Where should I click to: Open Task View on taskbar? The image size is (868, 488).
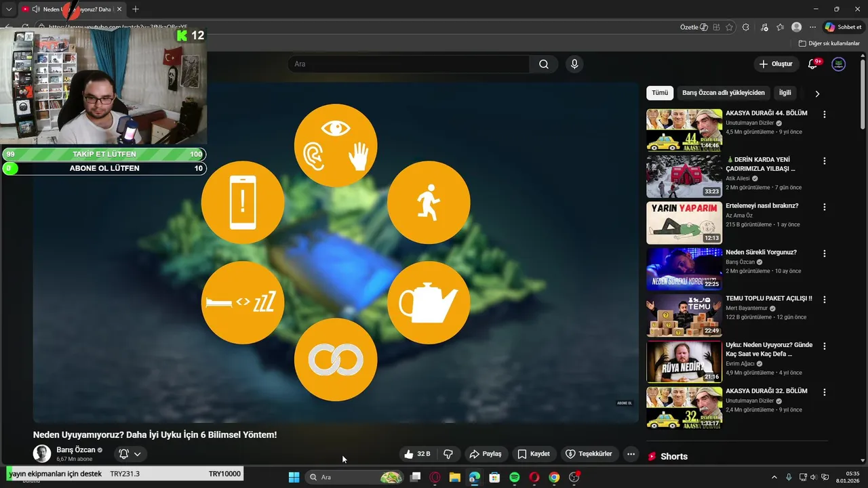tap(416, 477)
